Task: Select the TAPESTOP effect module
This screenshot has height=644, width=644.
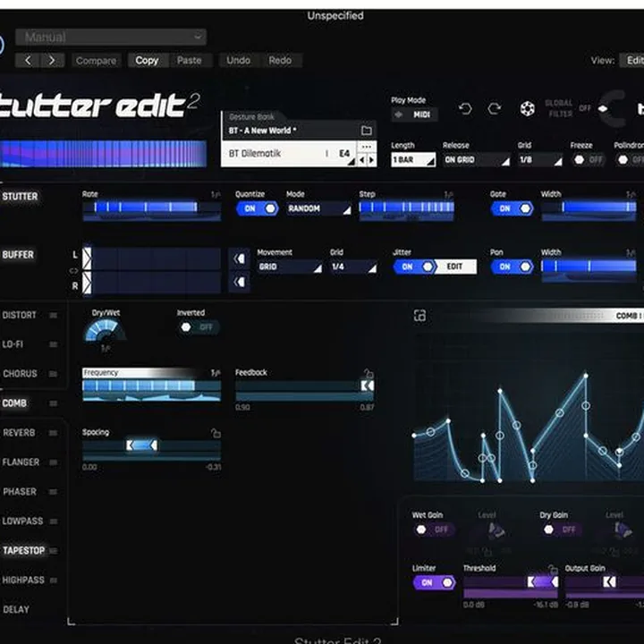Action: pos(24,550)
